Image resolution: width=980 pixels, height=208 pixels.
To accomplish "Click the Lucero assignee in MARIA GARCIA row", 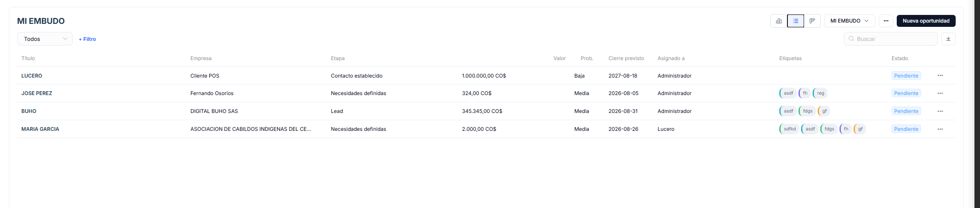I will [x=666, y=129].
